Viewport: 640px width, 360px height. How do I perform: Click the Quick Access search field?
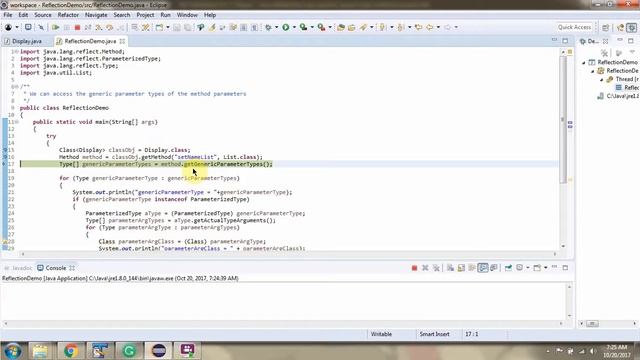[574, 27]
